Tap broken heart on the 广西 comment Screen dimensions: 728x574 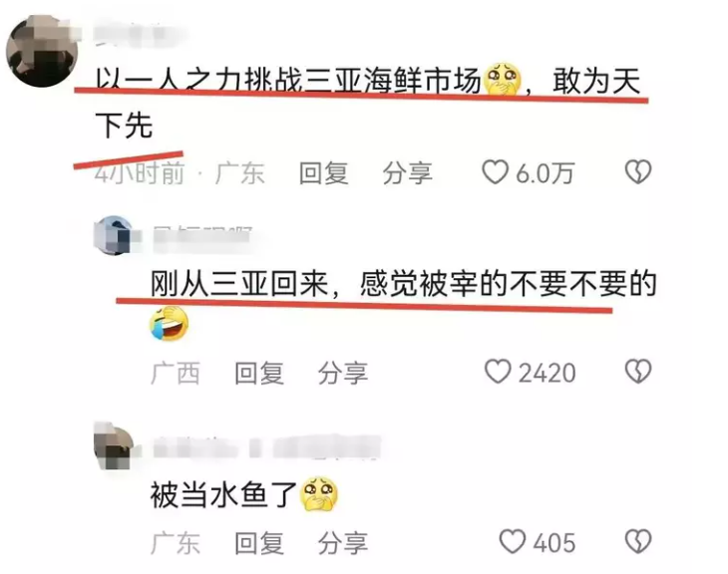638,372
